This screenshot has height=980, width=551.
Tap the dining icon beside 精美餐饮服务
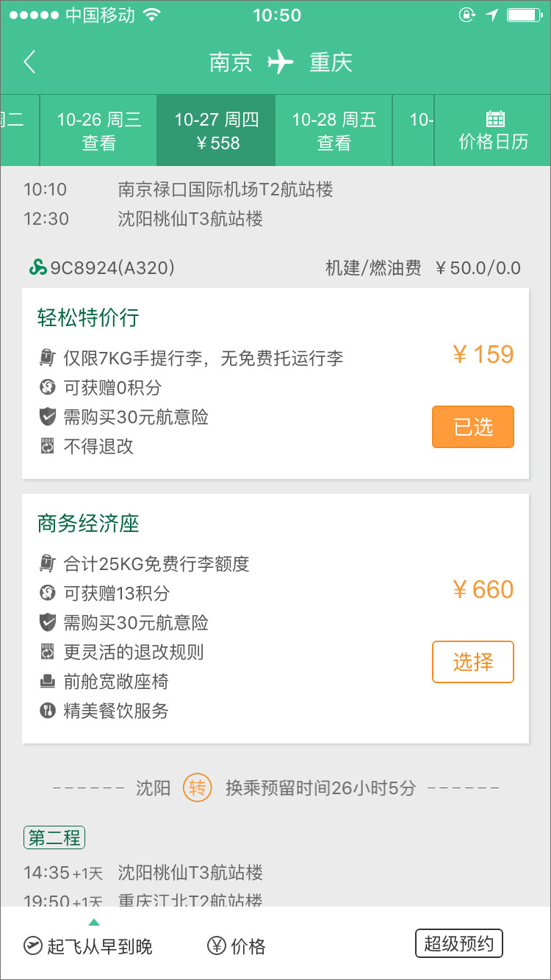[x=47, y=711]
